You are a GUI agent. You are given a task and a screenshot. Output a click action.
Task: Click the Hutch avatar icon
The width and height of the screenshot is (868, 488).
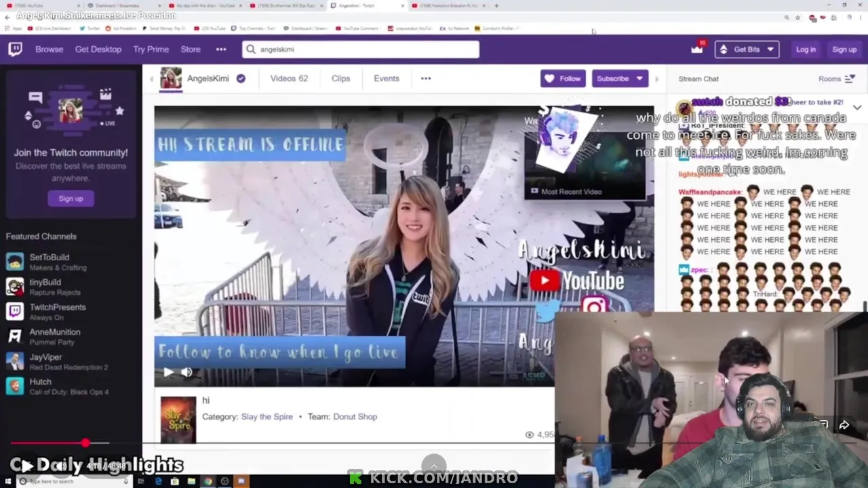tap(15, 386)
